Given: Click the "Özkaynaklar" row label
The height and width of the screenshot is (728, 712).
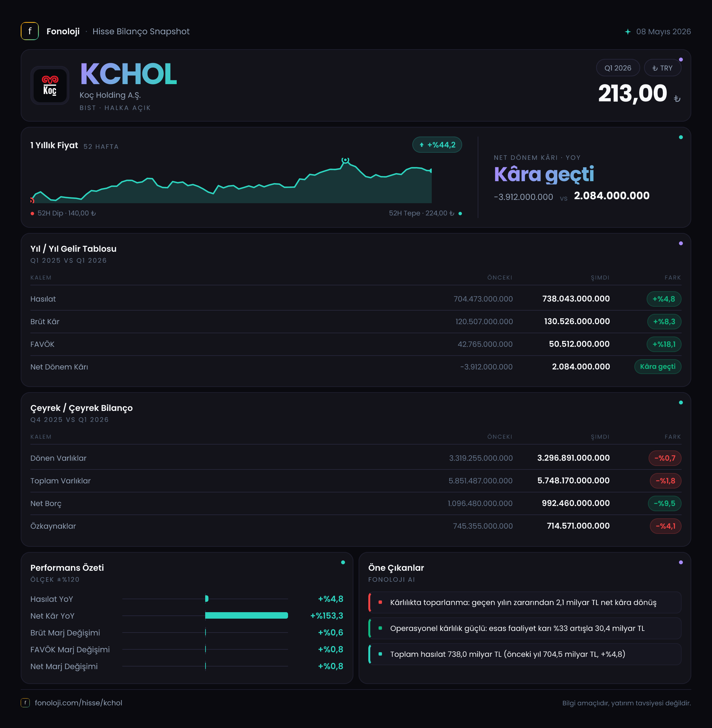Looking at the screenshot, I should [x=53, y=526].
